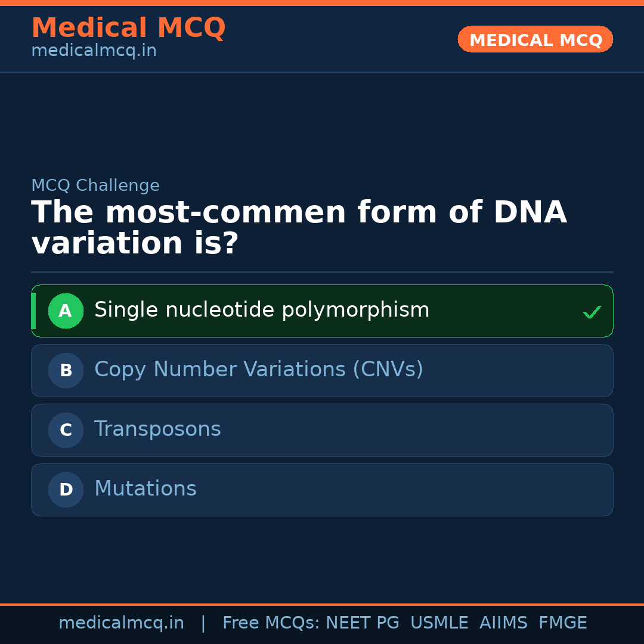Switch to the USMLE section in footer

439,623
